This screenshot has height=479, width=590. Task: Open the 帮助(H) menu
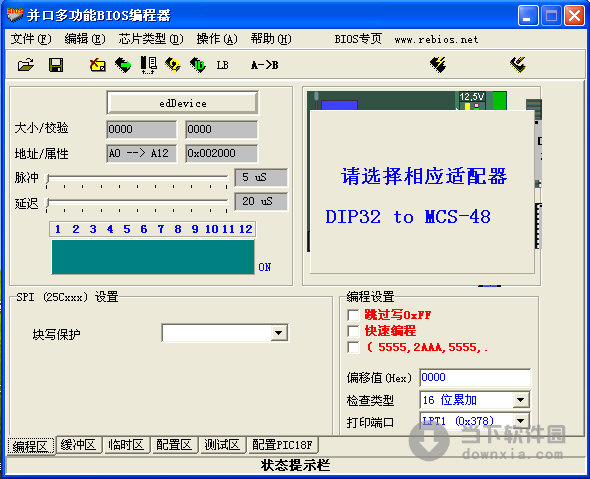[271, 39]
